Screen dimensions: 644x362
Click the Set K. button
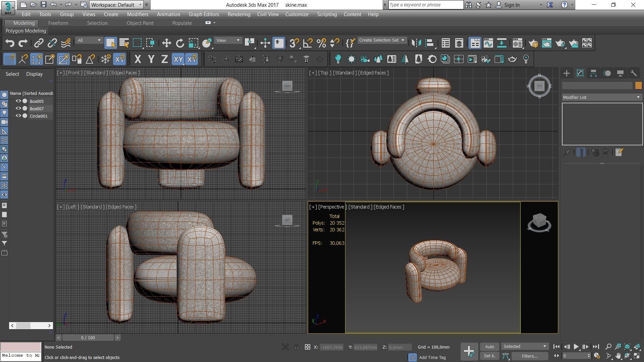tap(489, 356)
